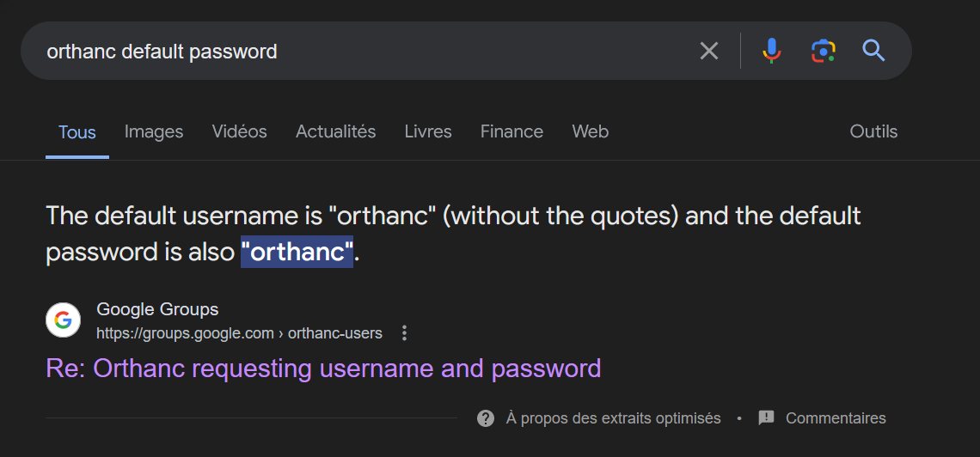Switch to the Web tab
This screenshot has width=980, height=457.
point(590,131)
